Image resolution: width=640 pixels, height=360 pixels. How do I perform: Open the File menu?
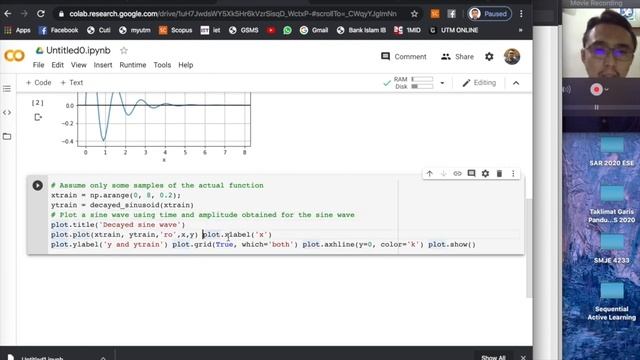point(38,65)
